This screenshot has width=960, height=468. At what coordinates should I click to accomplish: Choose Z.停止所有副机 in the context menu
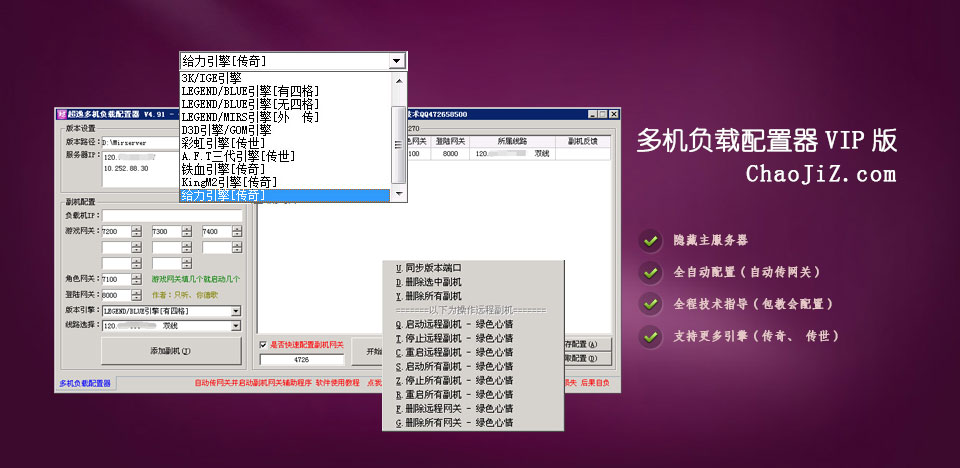pos(473,380)
